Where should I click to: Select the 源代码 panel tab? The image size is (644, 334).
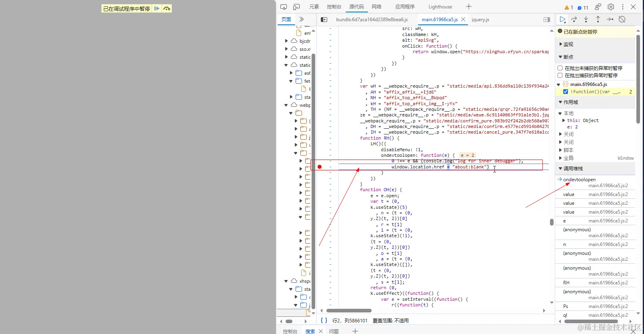pos(356,7)
